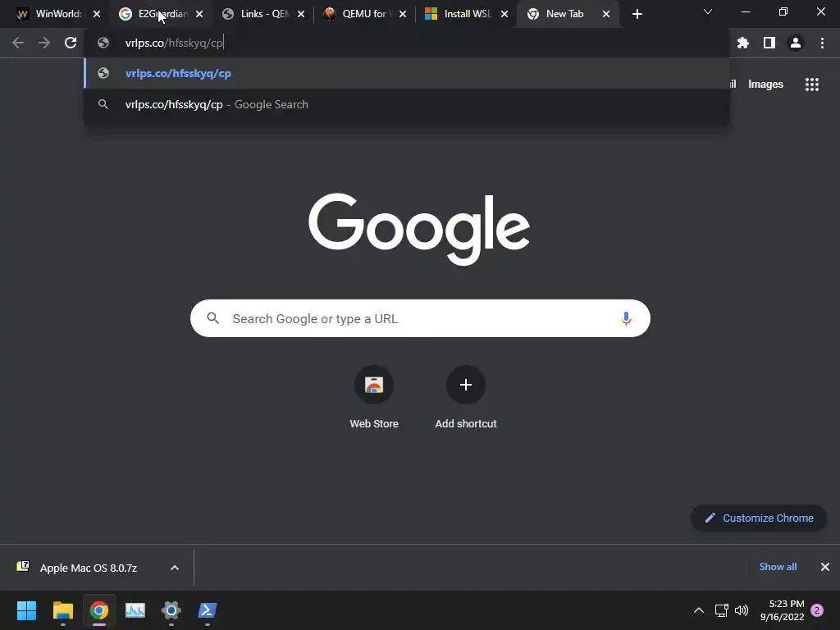
Task: Click Customize Chrome button
Action: point(759,518)
